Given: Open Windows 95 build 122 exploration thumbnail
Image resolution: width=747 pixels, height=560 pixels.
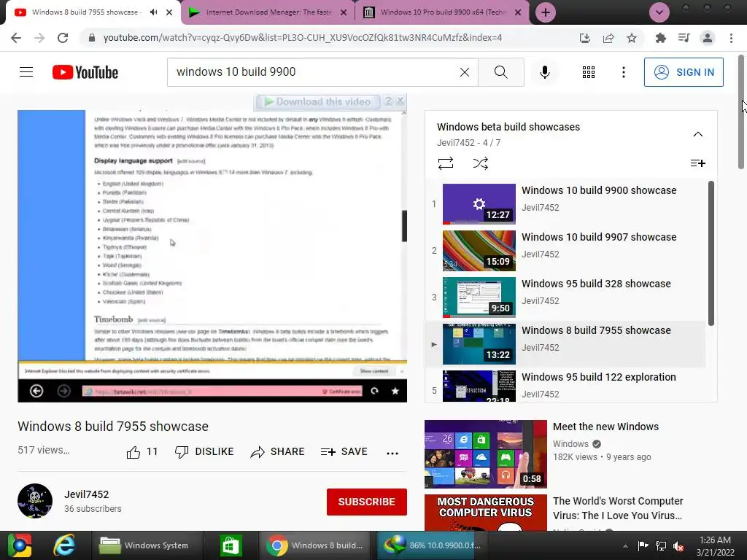Looking at the screenshot, I should pos(479,386).
